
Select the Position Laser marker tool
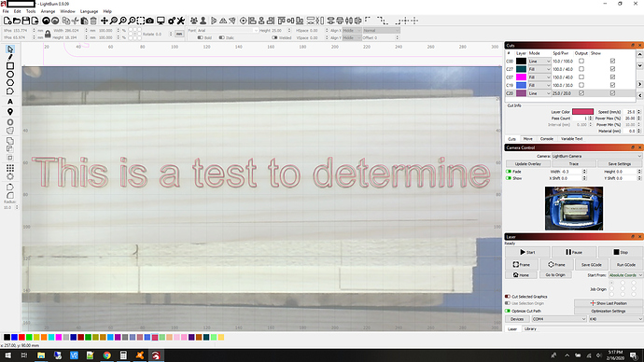pos(10,112)
